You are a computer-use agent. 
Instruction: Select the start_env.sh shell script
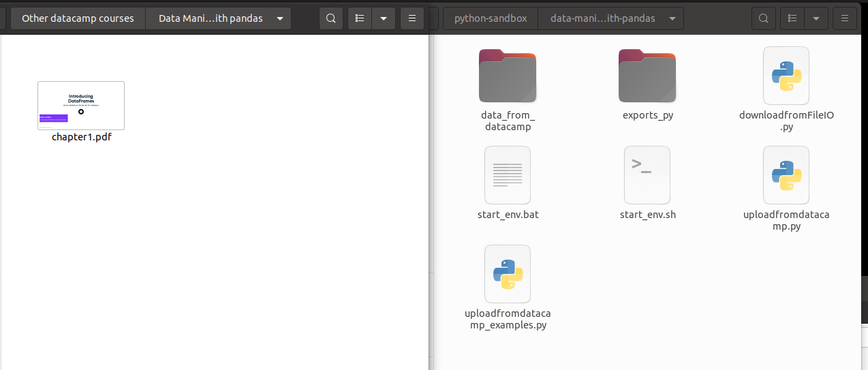pyautogui.click(x=647, y=175)
